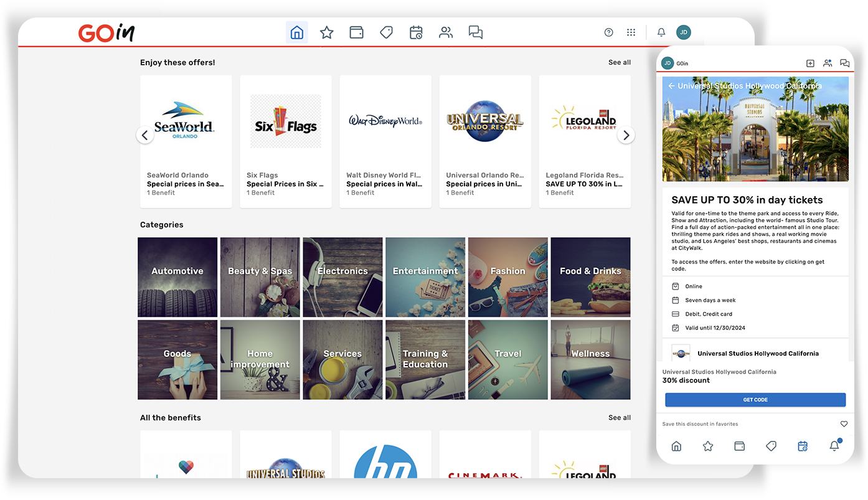Select the Travel category
Viewport: 868px width, 500px height.
[x=508, y=360]
